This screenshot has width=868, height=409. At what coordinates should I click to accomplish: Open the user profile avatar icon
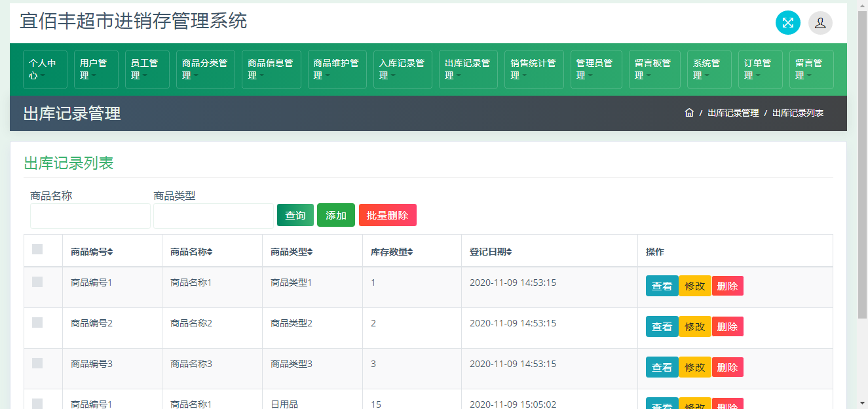point(820,23)
